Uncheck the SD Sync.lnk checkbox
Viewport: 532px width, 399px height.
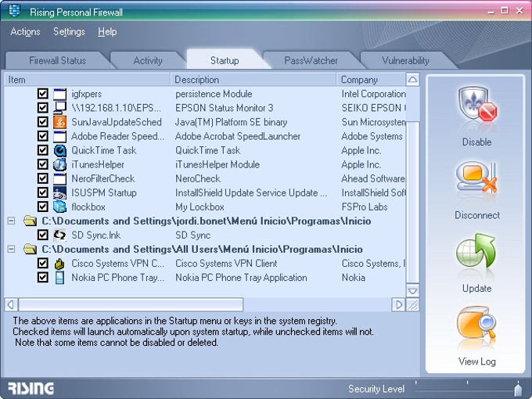[43, 235]
